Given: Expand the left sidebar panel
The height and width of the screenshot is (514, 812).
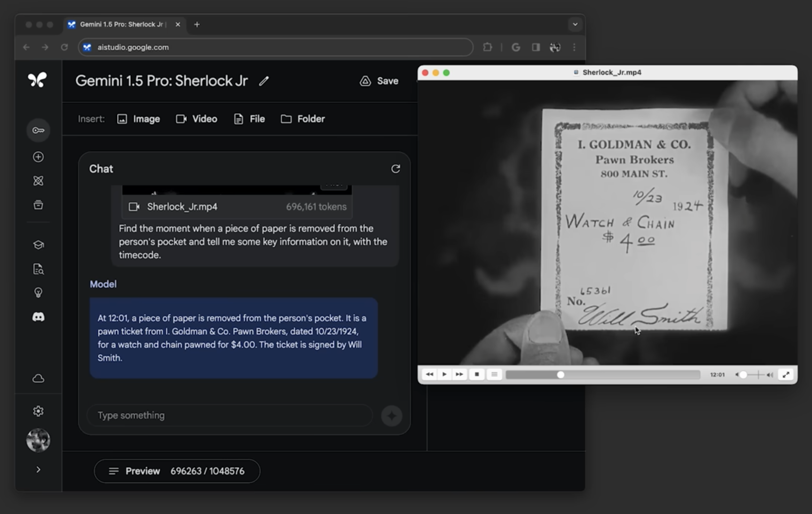Looking at the screenshot, I should point(38,469).
